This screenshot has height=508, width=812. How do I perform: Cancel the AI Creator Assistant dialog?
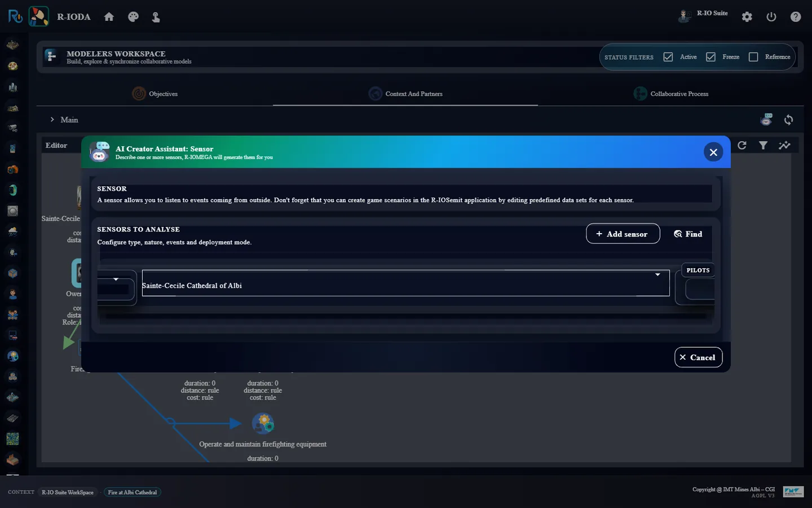click(698, 357)
